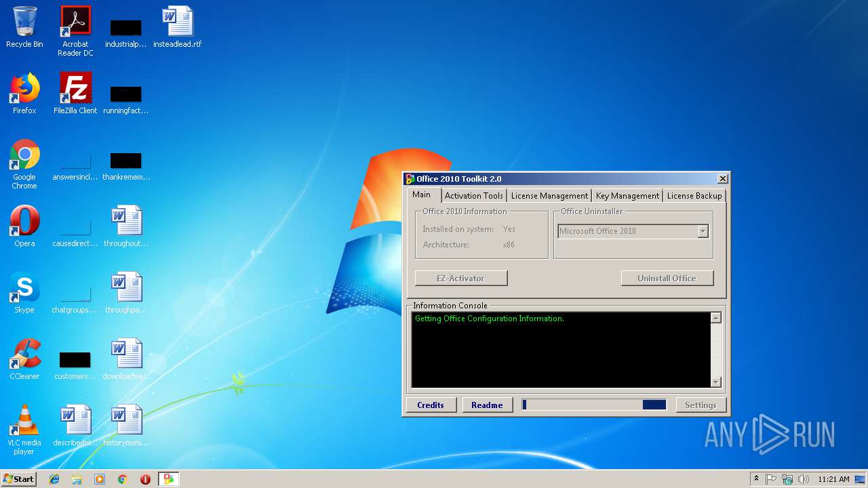
Task: Click the Information Console text area
Action: coord(561,350)
